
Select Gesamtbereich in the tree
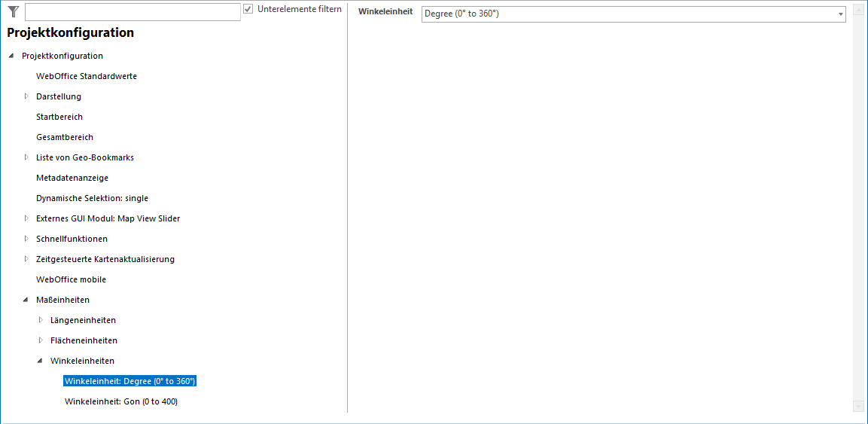click(x=64, y=137)
